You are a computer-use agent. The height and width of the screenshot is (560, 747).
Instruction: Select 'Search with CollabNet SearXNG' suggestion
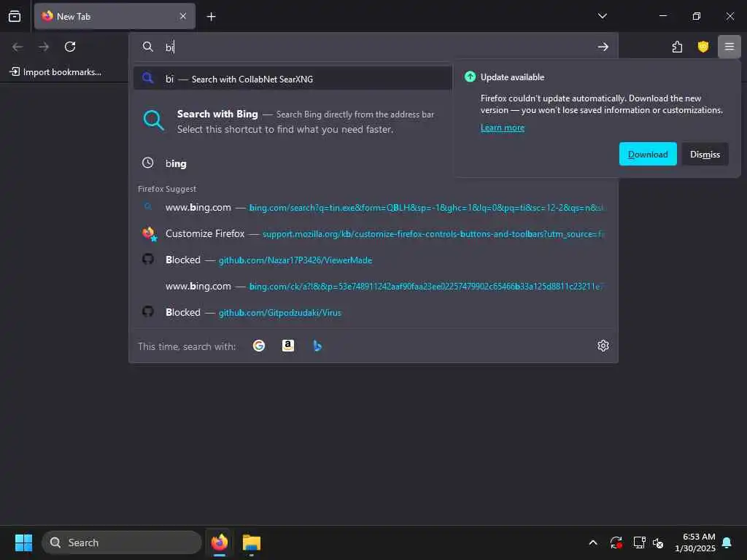293,79
